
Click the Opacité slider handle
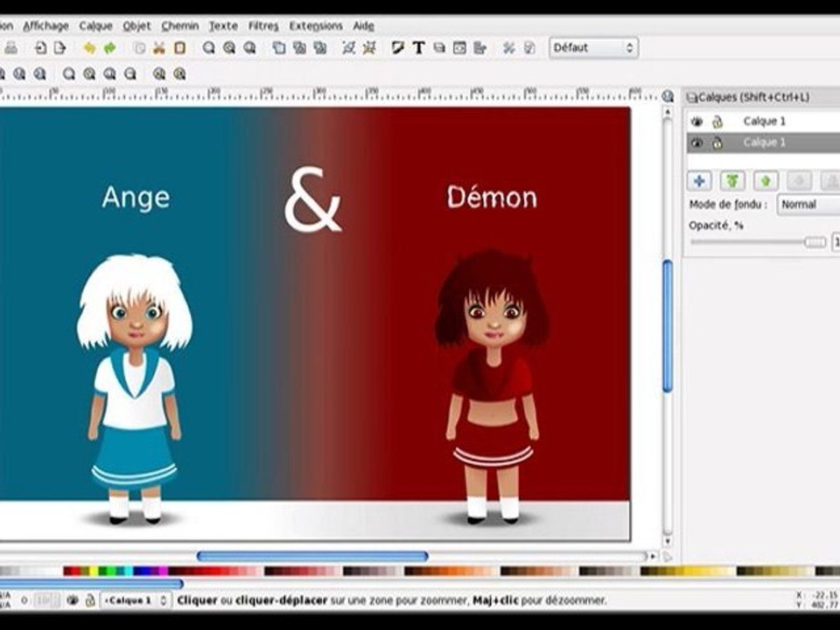[815, 242]
